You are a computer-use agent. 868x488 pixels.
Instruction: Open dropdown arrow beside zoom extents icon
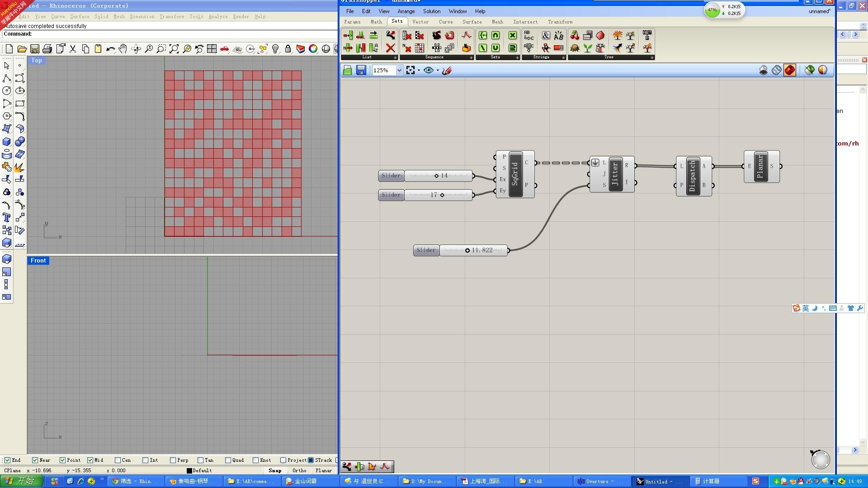pos(419,70)
